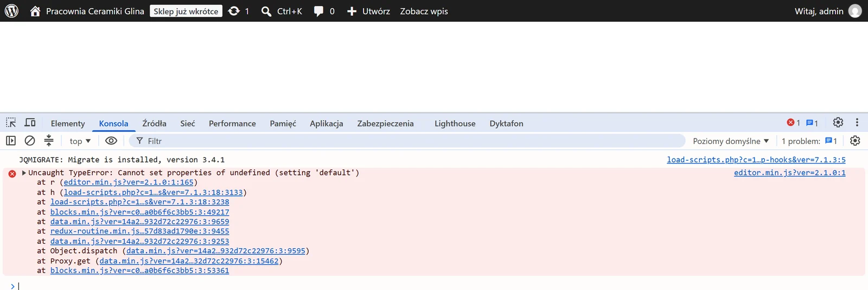This screenshot has height=290, width=868.
Task: Switch to the Dyktafon tab
Action: click(506, 123)
